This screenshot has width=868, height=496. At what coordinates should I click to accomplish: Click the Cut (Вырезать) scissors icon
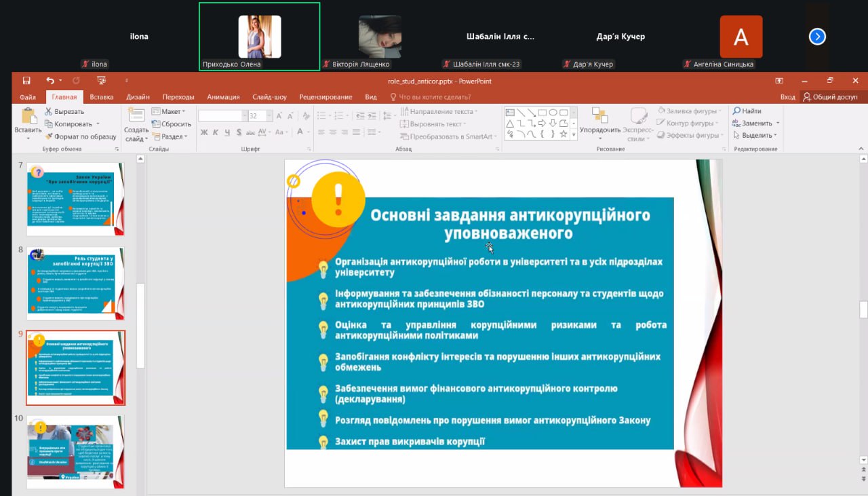pos(49,111)
